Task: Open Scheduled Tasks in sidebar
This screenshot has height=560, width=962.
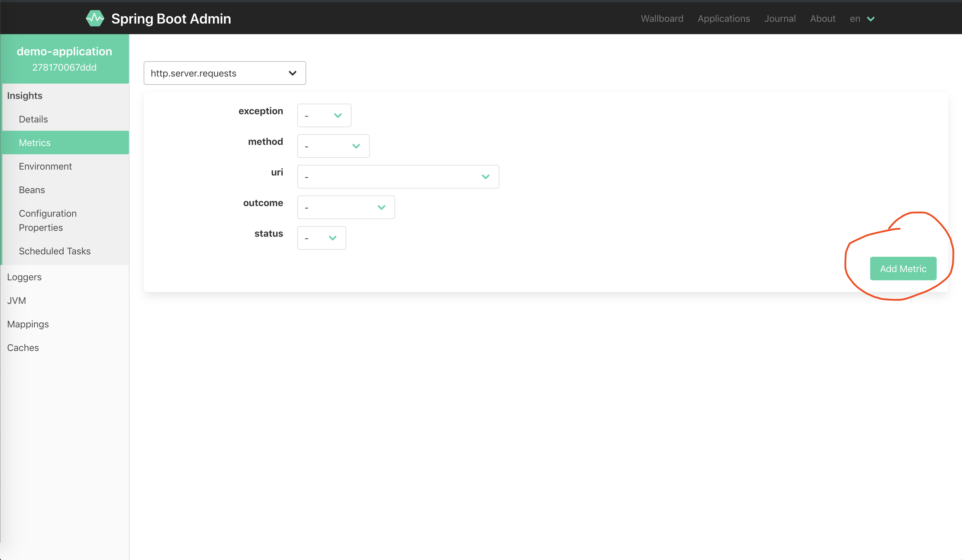Action: (54, 251)
